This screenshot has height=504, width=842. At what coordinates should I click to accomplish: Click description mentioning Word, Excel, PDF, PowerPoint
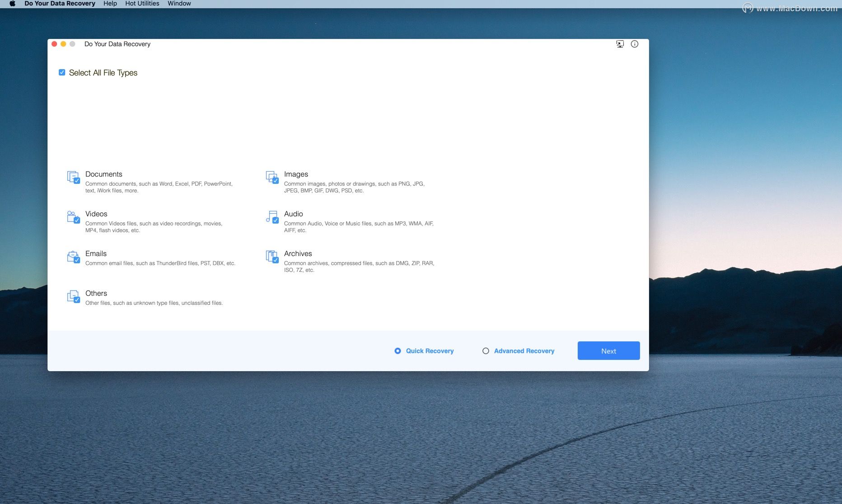coord(159,187)
